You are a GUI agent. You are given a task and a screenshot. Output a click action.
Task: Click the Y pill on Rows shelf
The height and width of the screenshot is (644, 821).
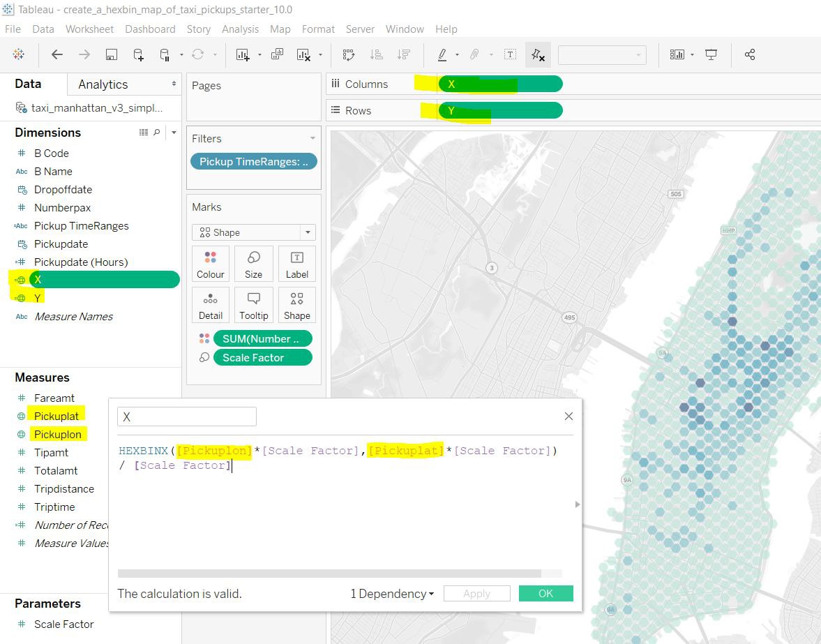pos(501,110)
